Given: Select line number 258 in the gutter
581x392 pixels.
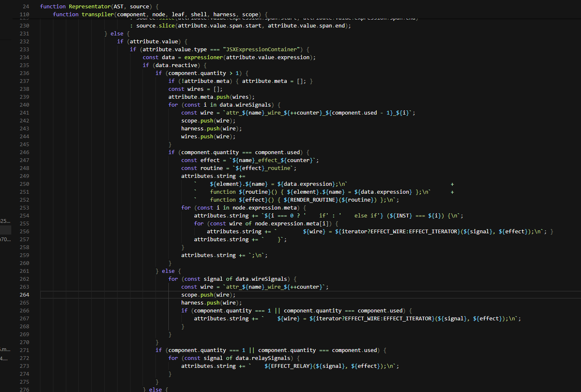Looking at the screenshot, I should coord(24,247).
